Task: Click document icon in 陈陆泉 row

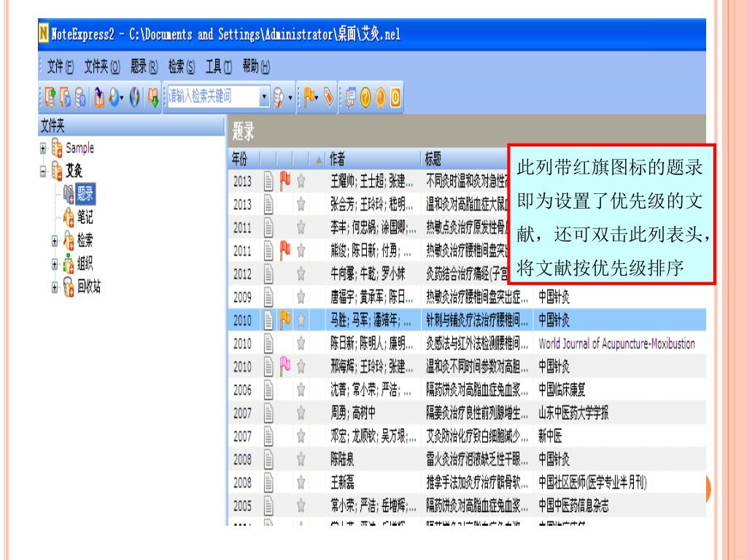Action: click(268, 459)
